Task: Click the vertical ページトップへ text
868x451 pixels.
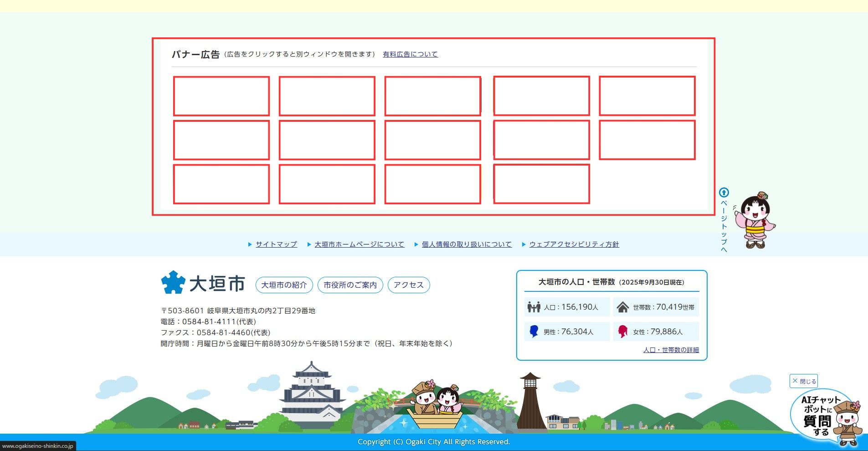Action: coord(724,226)
